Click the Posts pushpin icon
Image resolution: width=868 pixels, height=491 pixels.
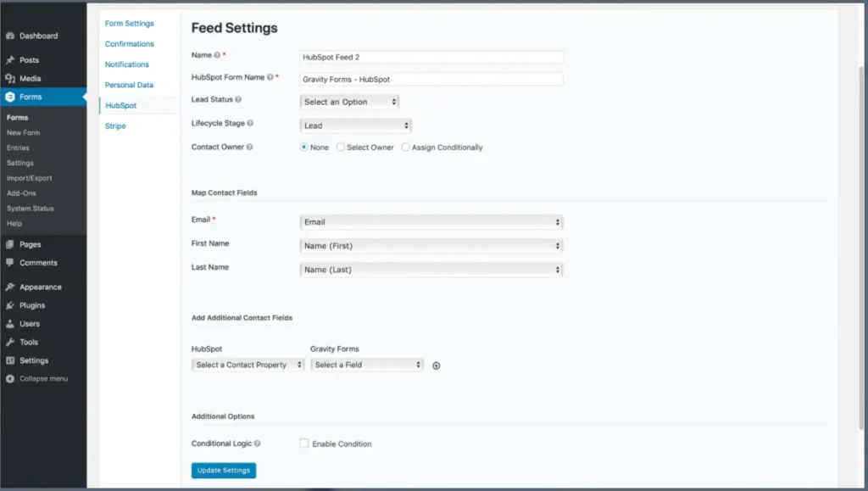(x=10, y=59)
